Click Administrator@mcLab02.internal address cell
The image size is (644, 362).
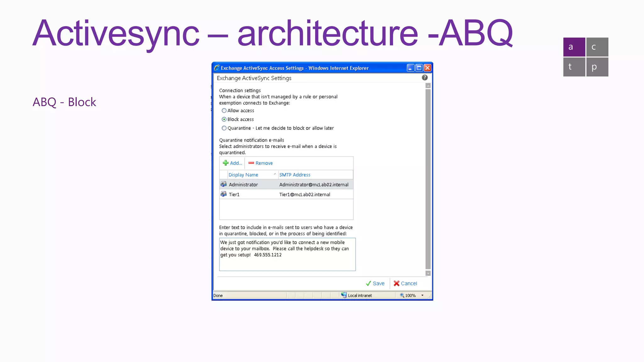[x=314, y=185]
